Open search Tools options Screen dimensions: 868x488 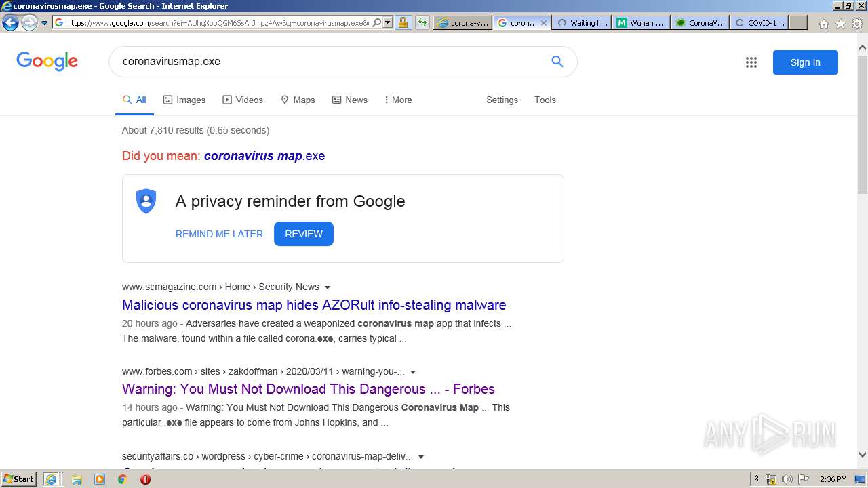[545, 100]
